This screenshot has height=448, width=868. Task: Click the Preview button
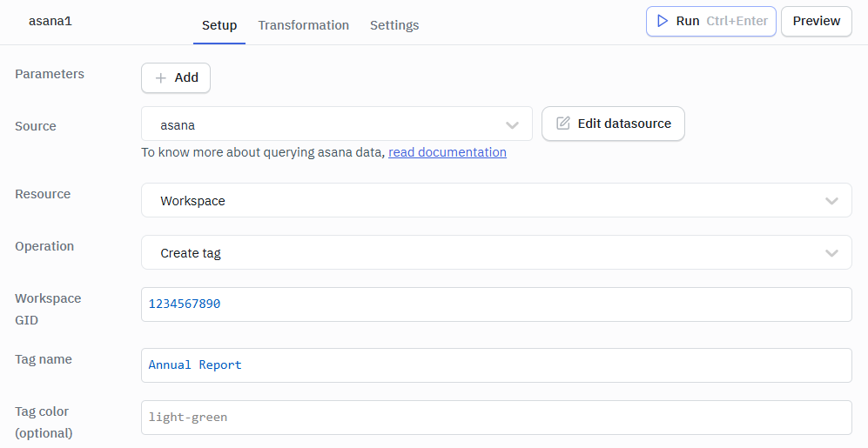[x=817, y=21]
